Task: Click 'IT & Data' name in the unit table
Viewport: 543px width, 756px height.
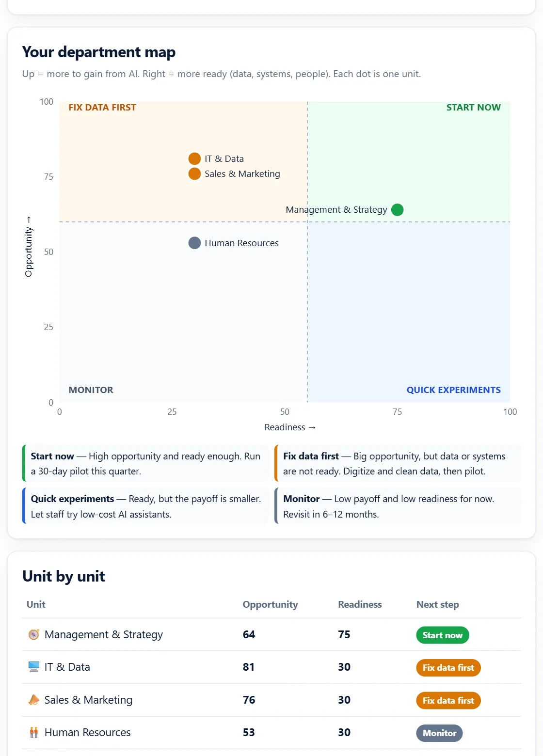Action: coord(67,667)
